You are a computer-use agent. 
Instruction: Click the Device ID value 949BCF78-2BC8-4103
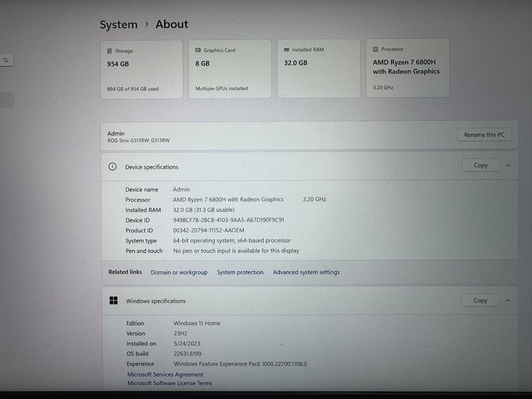pyautogui.click(x=228, y=220)
